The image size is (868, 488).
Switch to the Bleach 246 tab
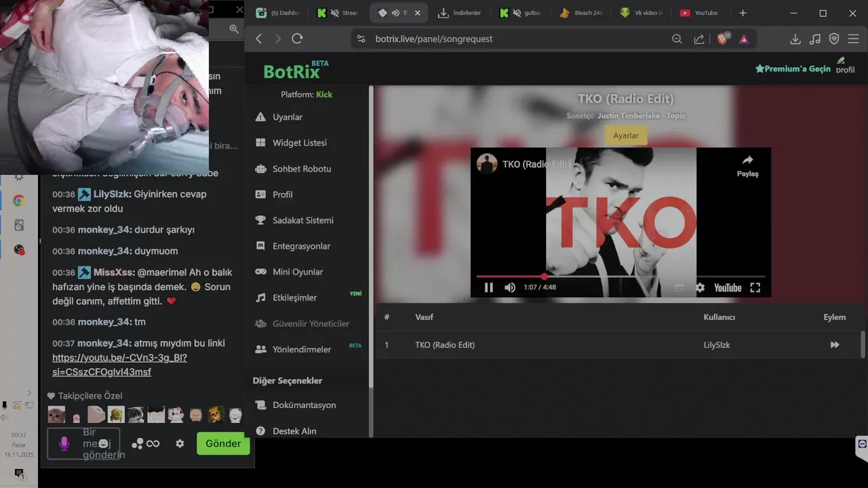581,13
